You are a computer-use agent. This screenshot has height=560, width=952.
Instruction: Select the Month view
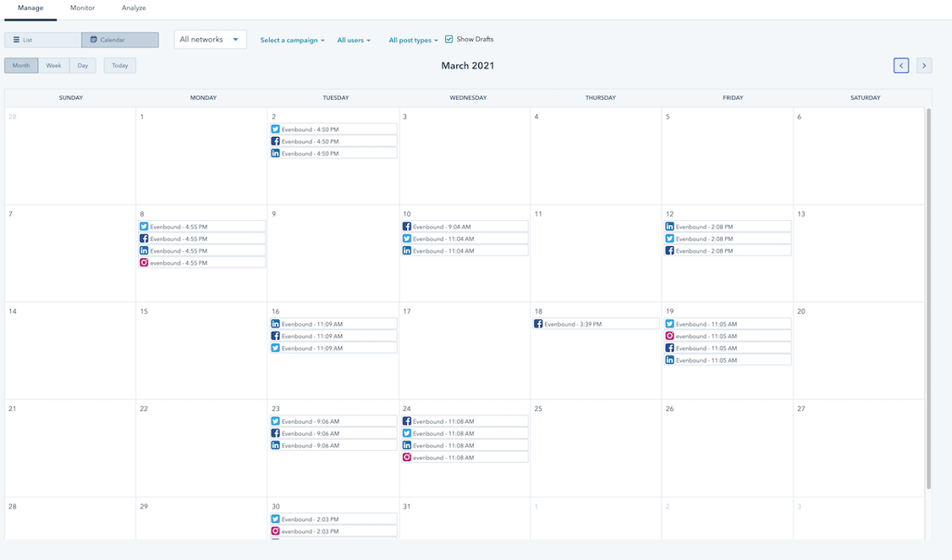pyautogui.click(x=21, y=65)
